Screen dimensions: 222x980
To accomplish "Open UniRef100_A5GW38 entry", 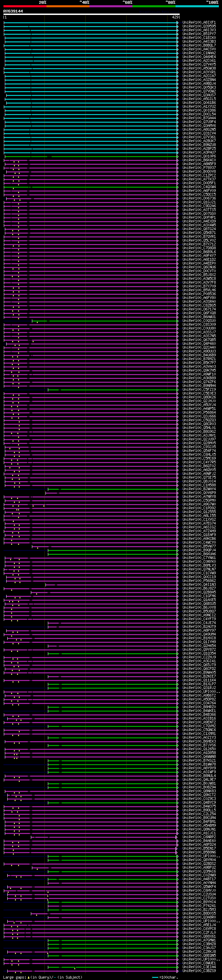I will pos(199,68).
